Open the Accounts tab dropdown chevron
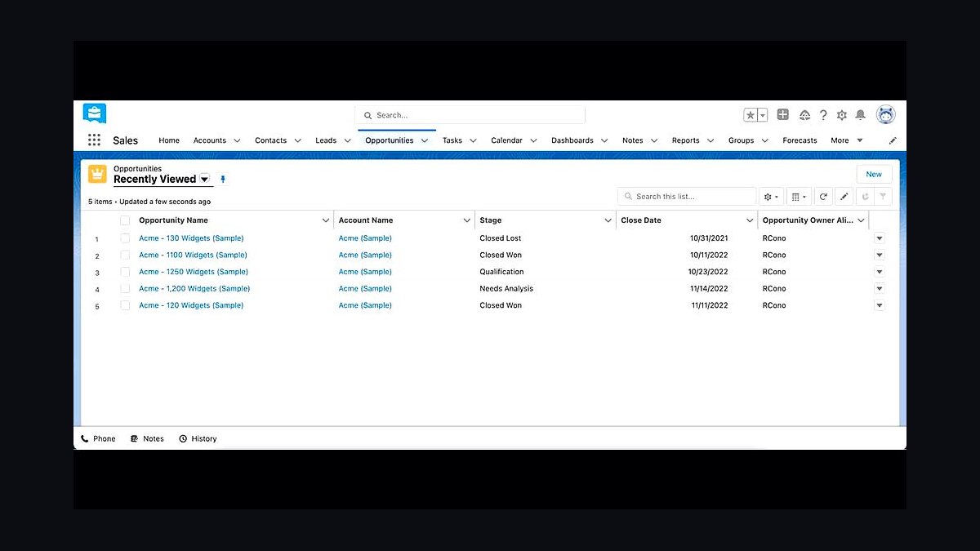Image resolution: width=980 pixels, height=551 pixels. point(237,140)
